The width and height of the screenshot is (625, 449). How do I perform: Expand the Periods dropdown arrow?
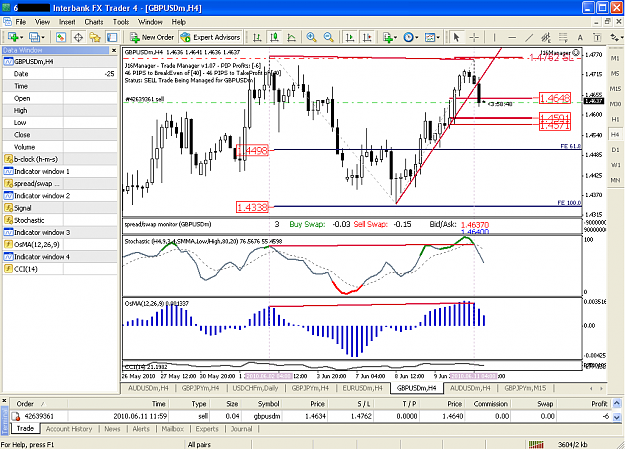tap(417, 37)
